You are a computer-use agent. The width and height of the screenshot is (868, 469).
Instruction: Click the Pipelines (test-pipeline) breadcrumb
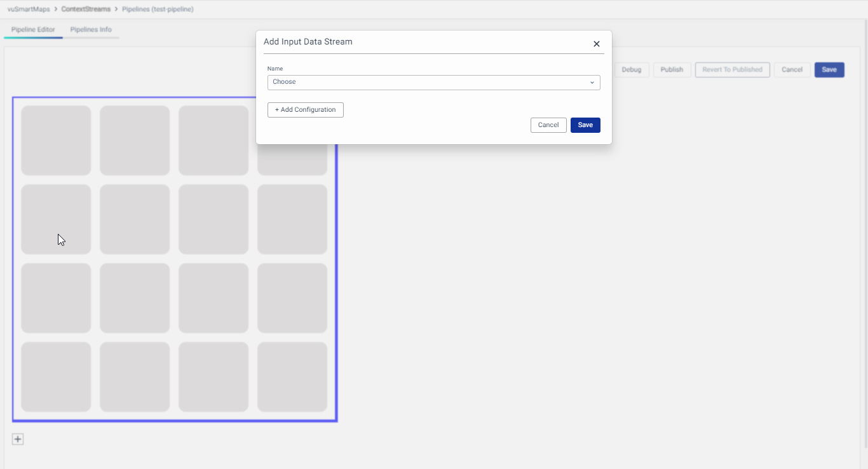click(x=158, y=10)
